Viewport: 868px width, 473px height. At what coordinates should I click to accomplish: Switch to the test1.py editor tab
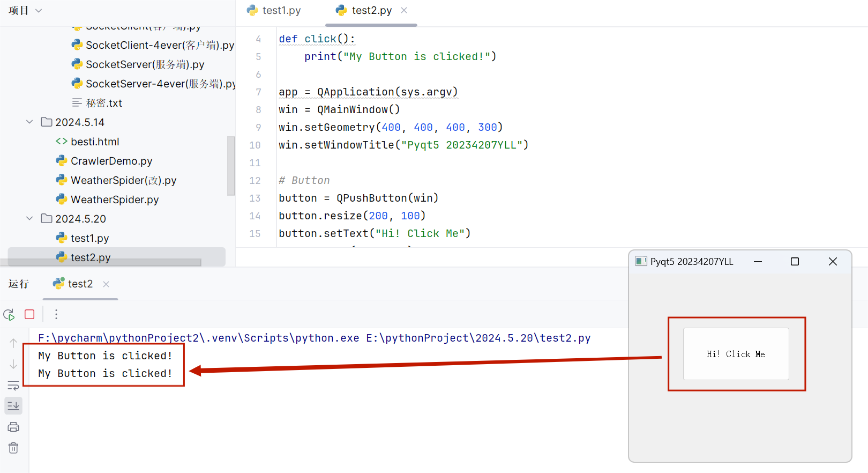tap(274, 10)
